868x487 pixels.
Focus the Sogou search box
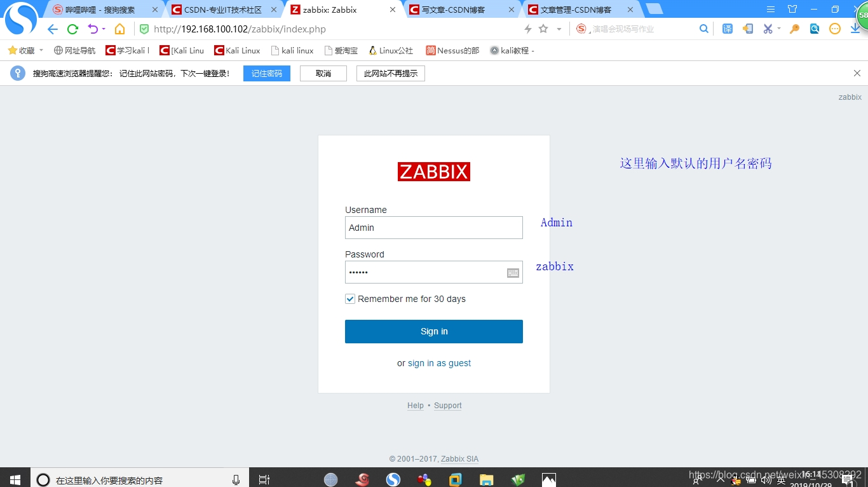[642, 29]
